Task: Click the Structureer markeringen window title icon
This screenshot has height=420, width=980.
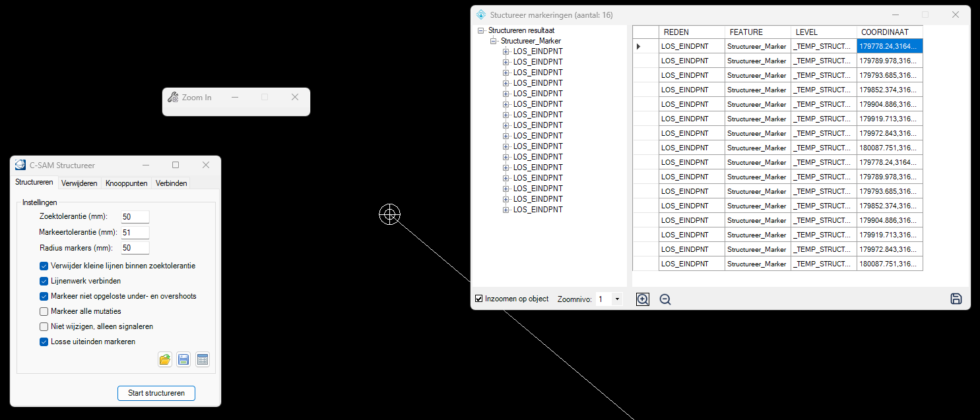Action: [481, 15]
